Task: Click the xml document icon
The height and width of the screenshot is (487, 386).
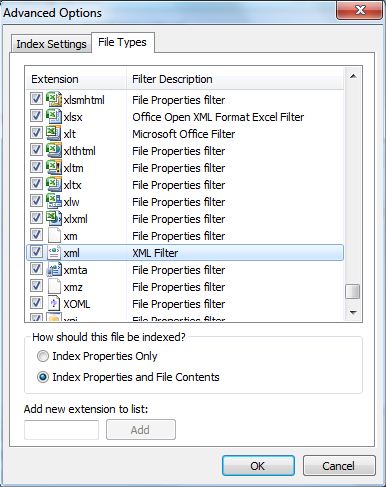Action: pyautogui.click(x=54, y=252)
